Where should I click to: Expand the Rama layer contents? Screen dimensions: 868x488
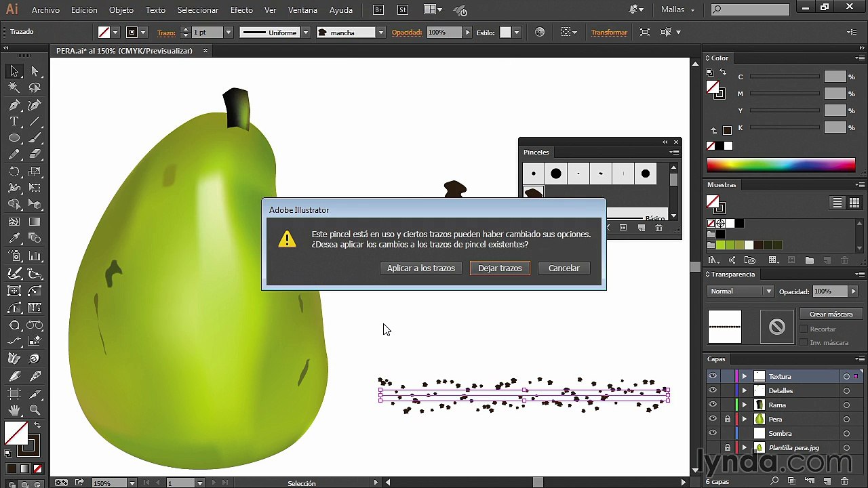pyautogui.click(x=745, y=405)
